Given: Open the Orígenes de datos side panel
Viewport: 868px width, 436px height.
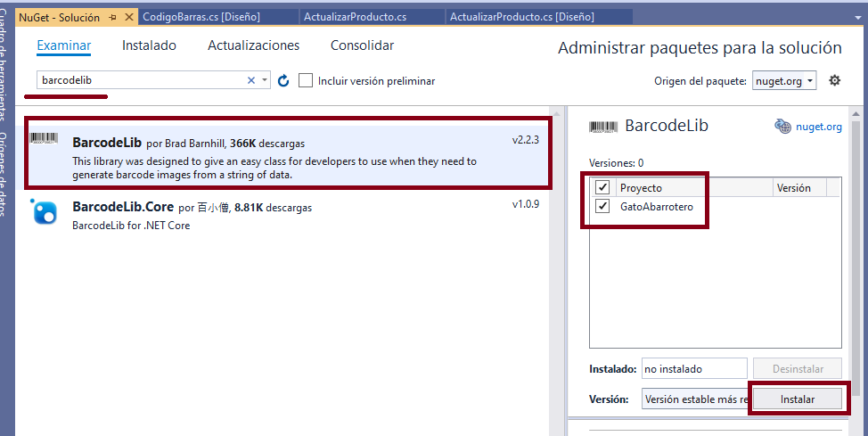Looking at the screenshot, I should point(4,175).
